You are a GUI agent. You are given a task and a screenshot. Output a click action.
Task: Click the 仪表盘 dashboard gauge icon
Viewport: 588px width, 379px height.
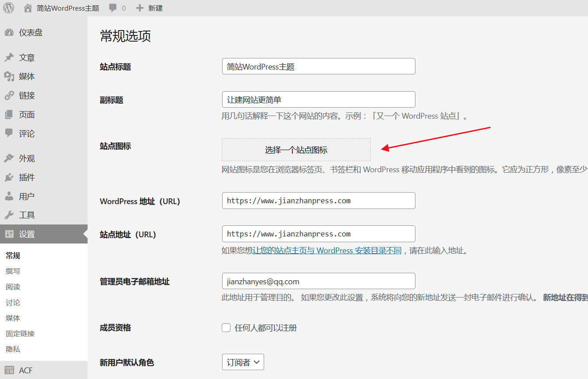tap(9, 32)
